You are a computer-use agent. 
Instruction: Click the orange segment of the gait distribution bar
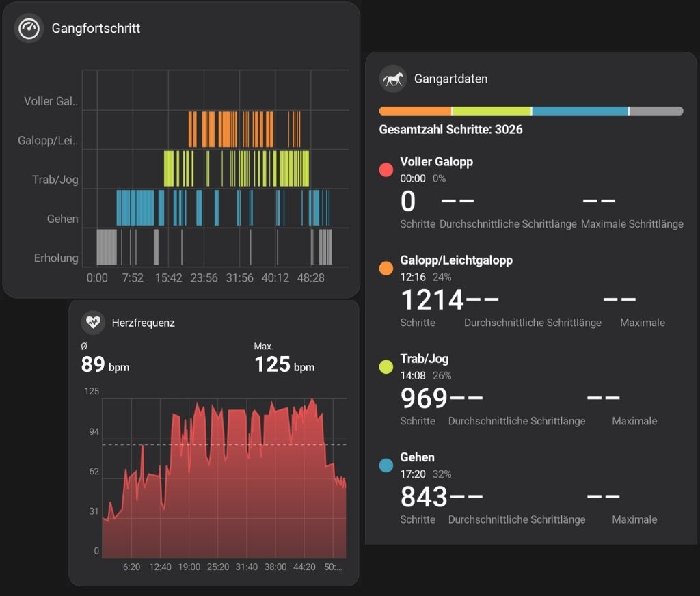point(415,111)
